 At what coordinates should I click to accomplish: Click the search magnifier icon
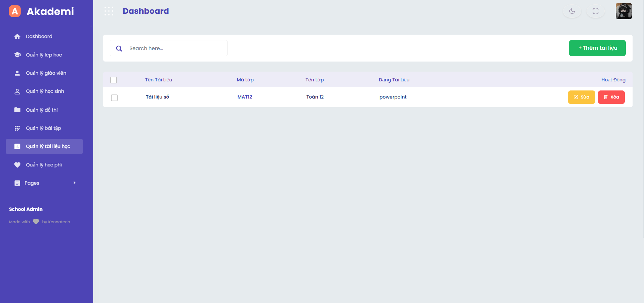click(119, 48)
